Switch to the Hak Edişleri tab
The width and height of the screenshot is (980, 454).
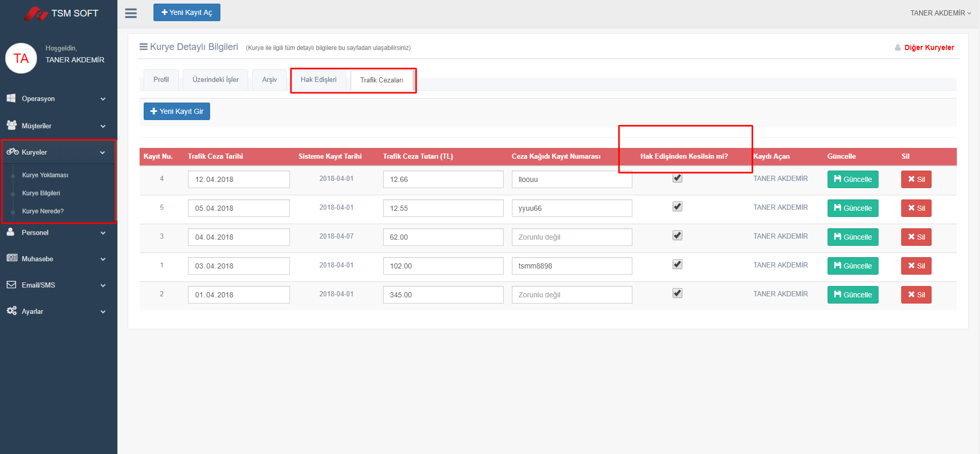coord(318,80)
